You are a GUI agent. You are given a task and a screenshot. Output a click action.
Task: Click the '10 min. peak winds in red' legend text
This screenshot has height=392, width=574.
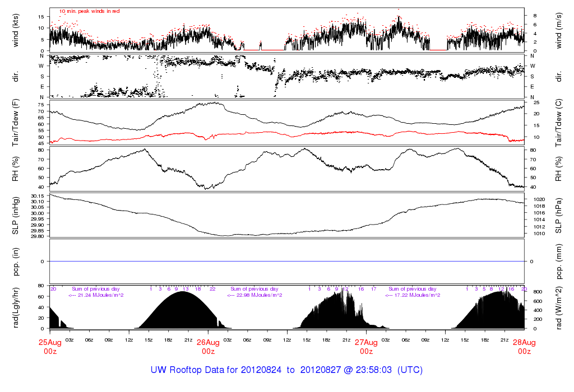click(89, 11)
